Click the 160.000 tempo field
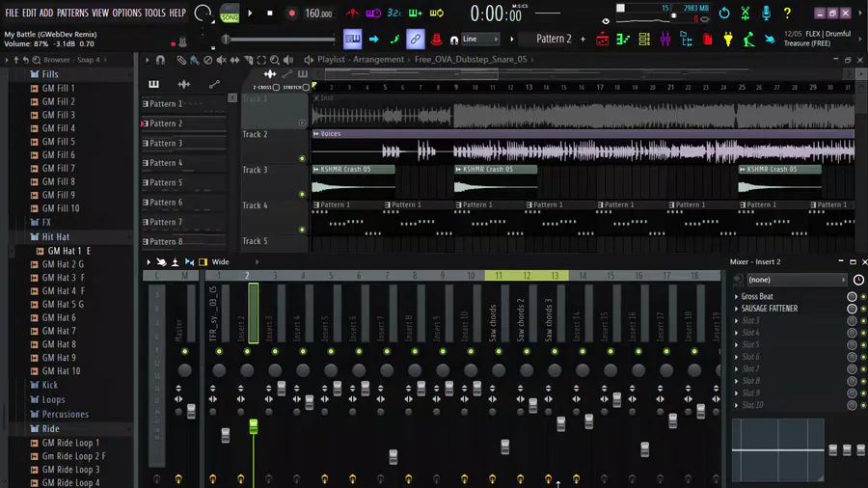 [x=319, y=14]
